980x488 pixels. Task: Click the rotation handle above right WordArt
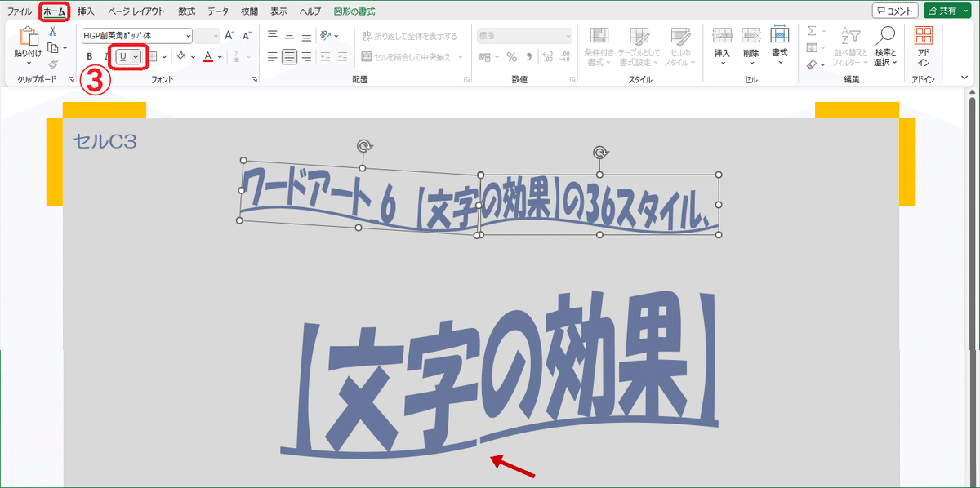[x=599, y=153]
